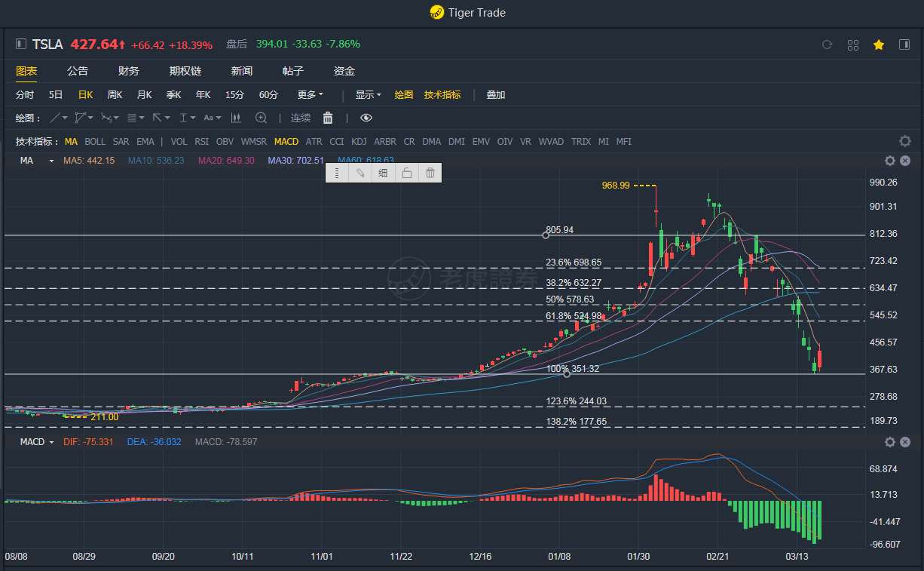This screenshot has width=924, height=571.
Task: Toggle the left sidebar panel icon beside TSLA
Action: tap(21, 45)
